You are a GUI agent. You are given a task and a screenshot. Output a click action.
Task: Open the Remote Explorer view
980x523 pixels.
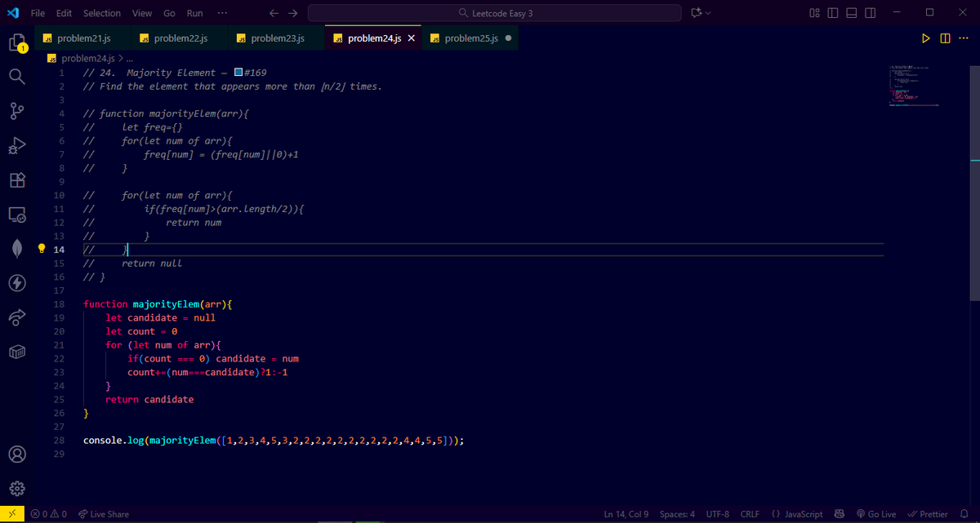click(x=18, y=215)
